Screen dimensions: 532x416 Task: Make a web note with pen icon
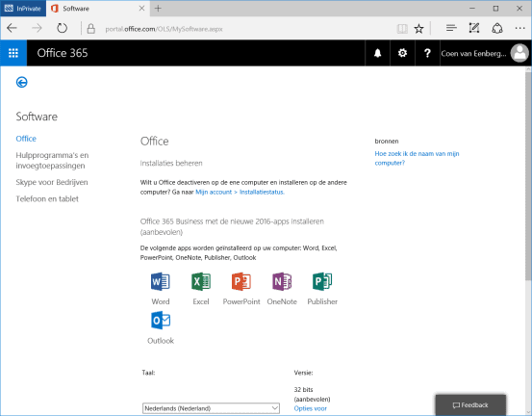pyautogui.click(x=474, y=28)
